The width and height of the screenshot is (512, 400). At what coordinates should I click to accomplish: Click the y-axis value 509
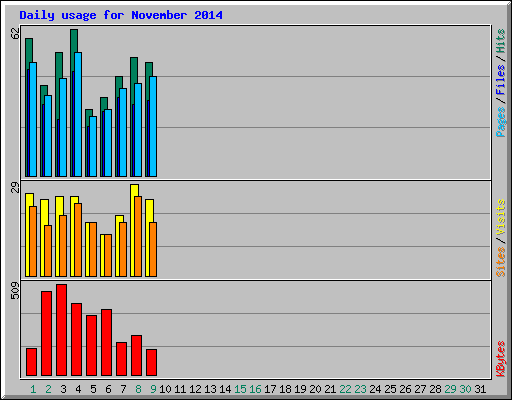pyautogui.click(x=15, y=290)
